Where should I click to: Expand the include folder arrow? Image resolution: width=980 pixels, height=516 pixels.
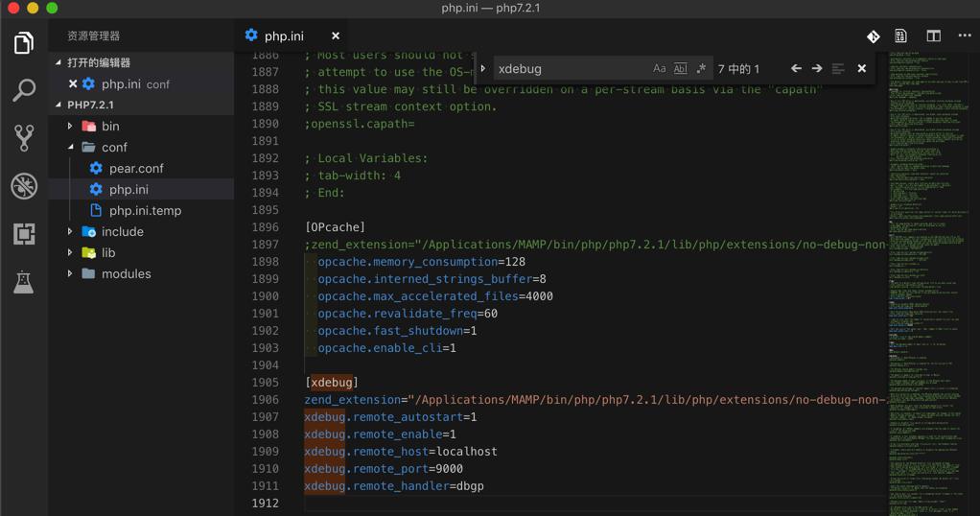pyautogui.click(x=70, y=231)
